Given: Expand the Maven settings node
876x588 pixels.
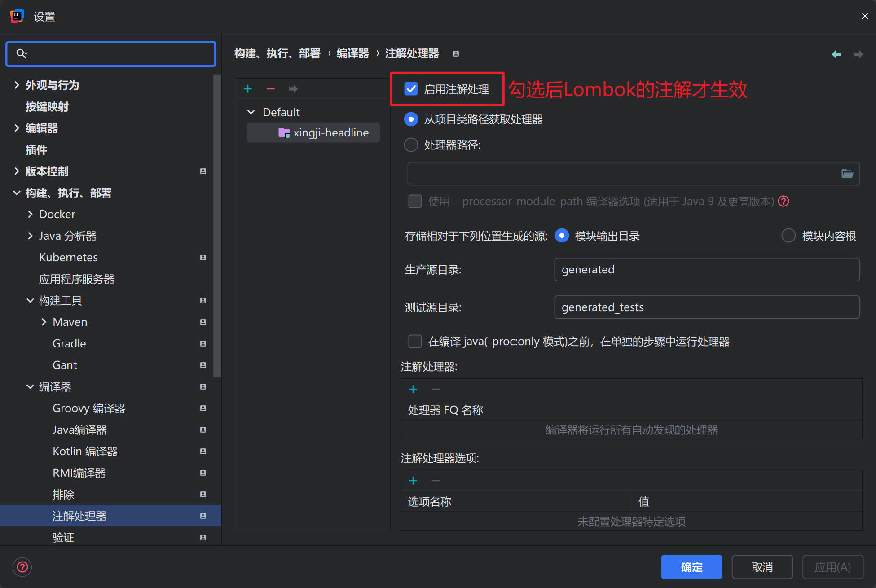Looking at the screenshot, I should click(44, 322).
